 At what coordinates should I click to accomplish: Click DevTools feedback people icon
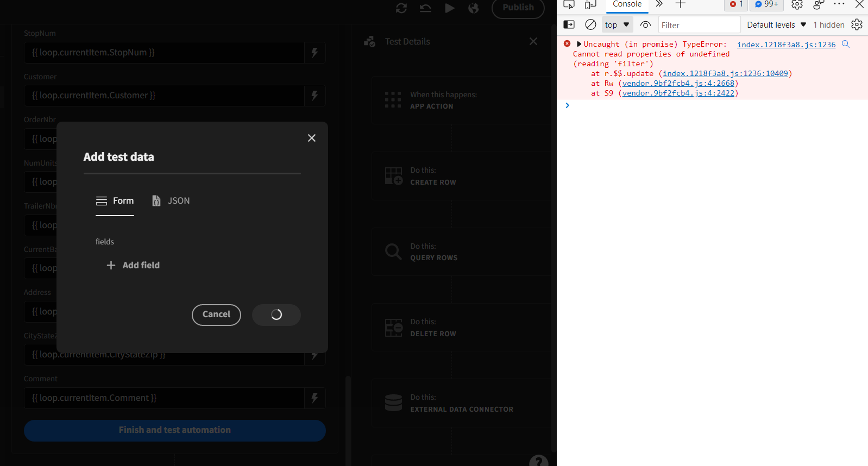(819, 4)
